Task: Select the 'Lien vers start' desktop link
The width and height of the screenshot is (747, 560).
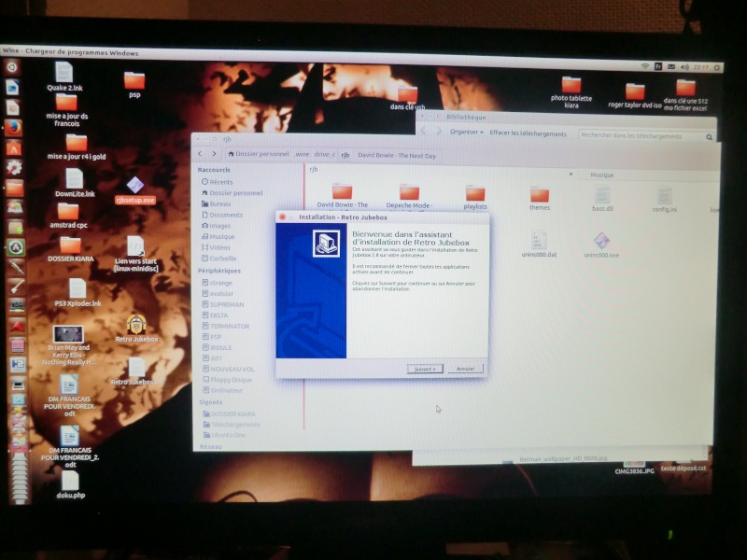Action: coord(135,254)
